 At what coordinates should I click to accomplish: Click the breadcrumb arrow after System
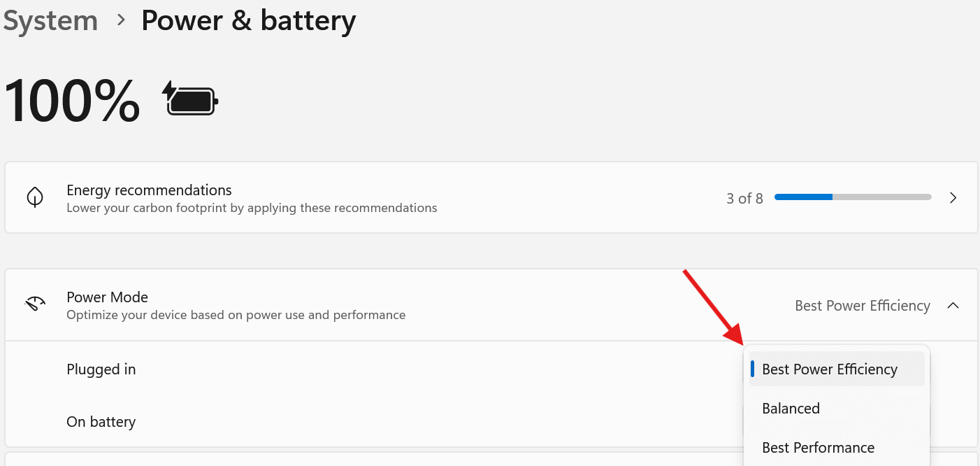pos(122,20)
